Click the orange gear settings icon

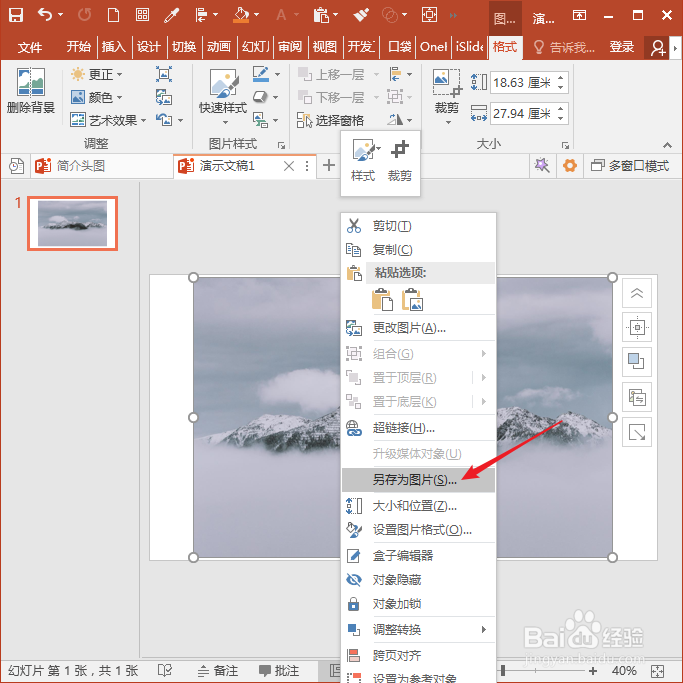569,166
